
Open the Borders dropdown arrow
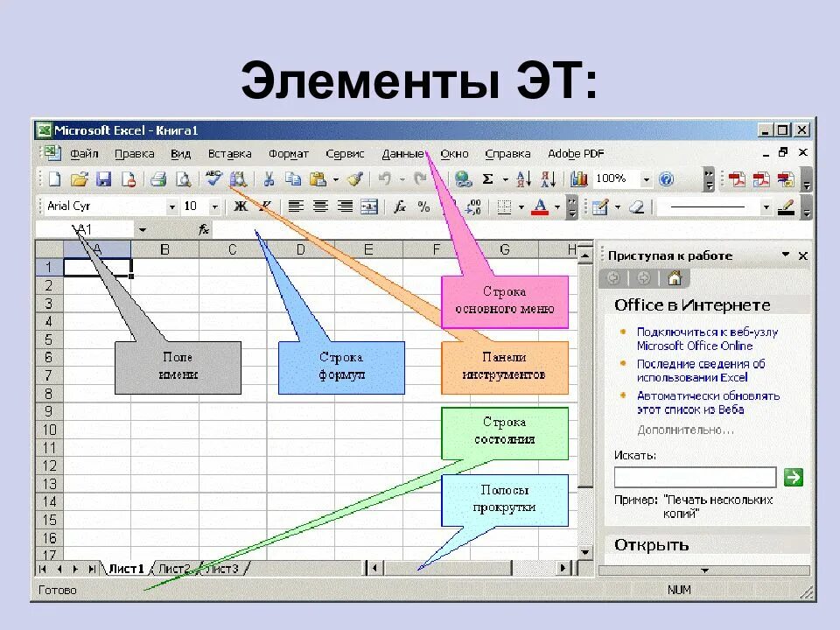pyautogui.click(x=521, y=206)
